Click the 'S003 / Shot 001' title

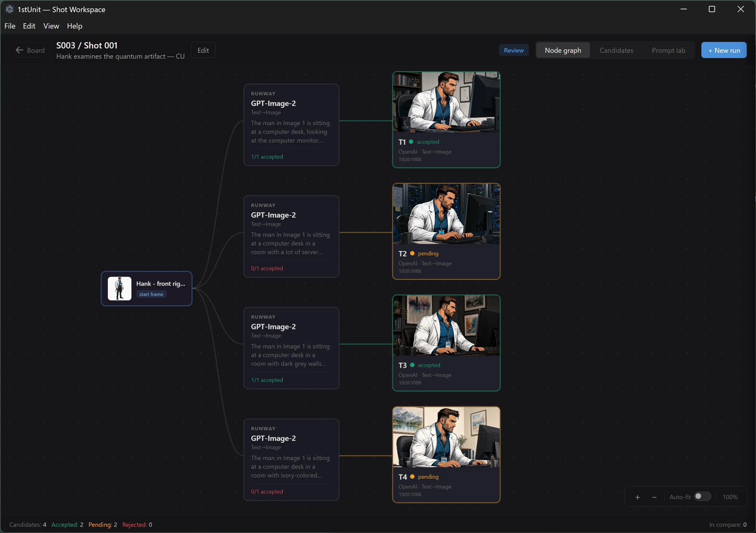coord(87,45)
